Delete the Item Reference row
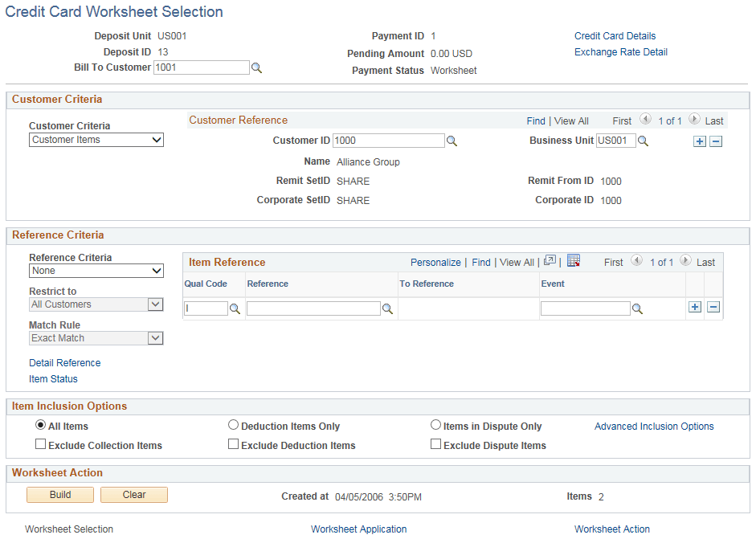The image size is (756, 539). (713, 308)
